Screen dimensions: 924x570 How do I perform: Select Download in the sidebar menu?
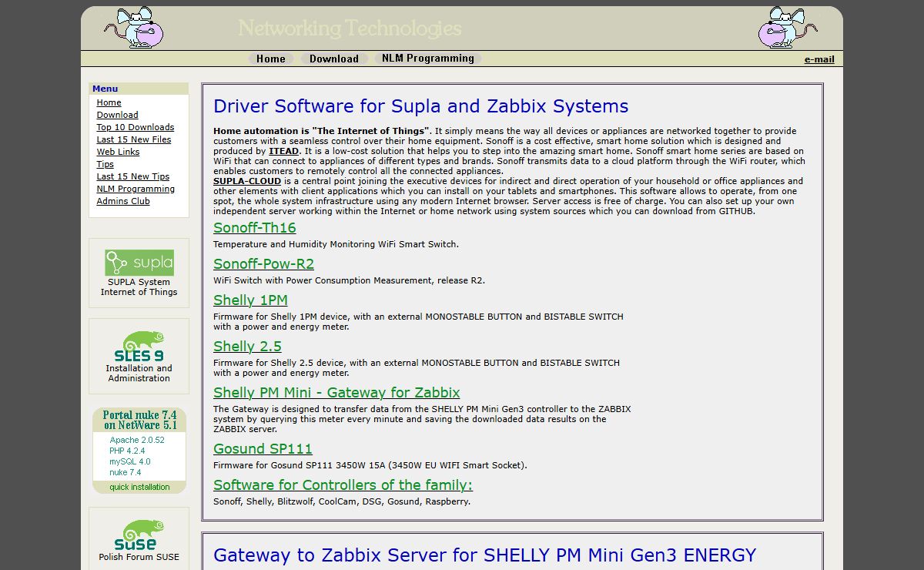[117, 115]
